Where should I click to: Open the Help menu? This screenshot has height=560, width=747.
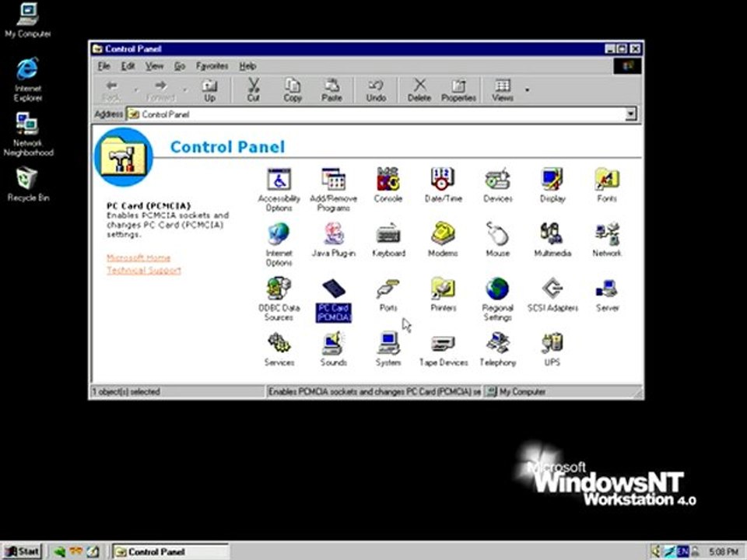(x=247, y=66)
